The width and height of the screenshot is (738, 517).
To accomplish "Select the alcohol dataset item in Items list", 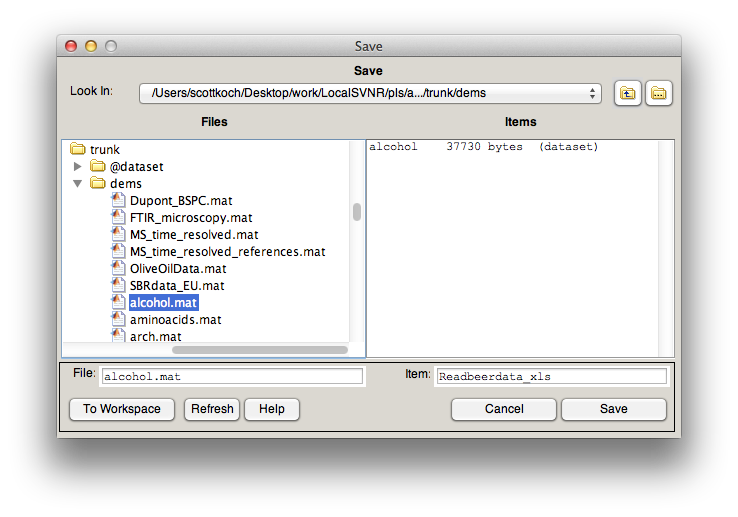I will (394, 147).
